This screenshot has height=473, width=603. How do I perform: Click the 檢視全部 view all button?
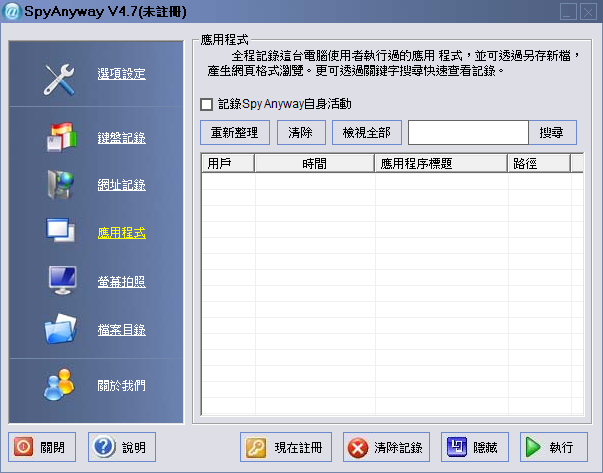(x=367, y=132)
